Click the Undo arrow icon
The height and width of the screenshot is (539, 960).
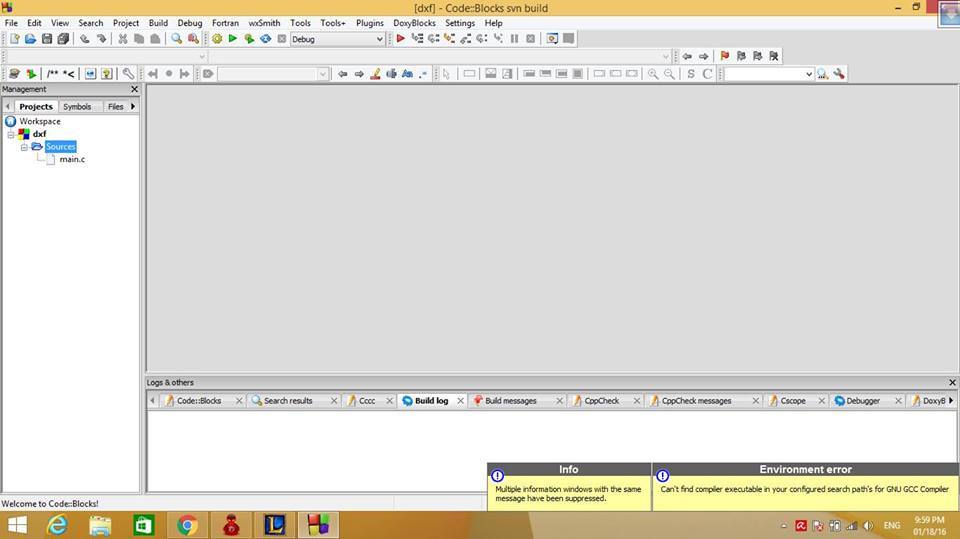click(84, 39)
